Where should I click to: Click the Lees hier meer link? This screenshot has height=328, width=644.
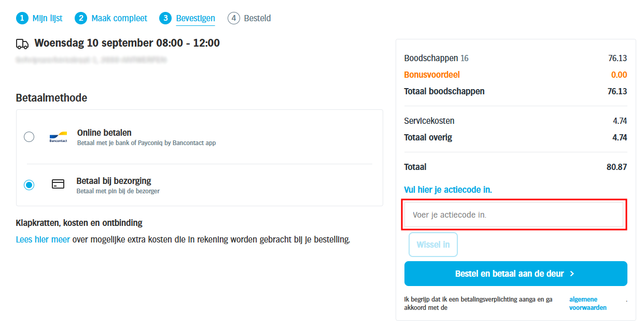coord(43,239)
